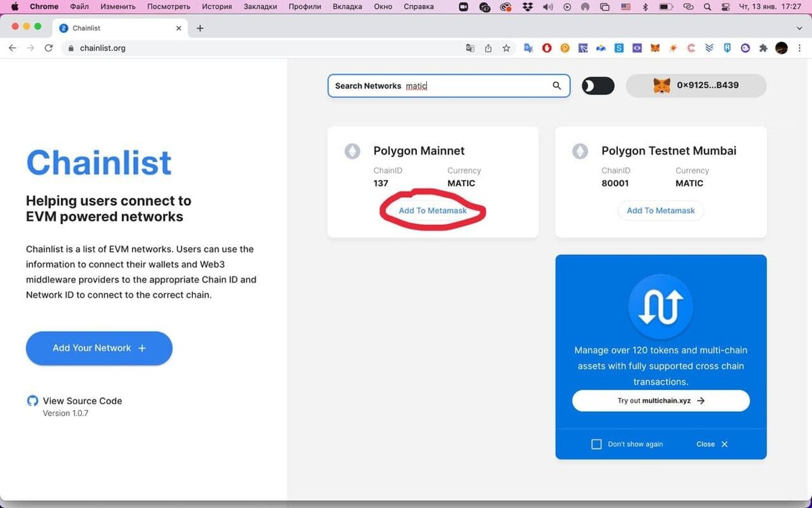Click the ChainID value 80001
Viewport: 812px width, 508px height.
[615, 184]
